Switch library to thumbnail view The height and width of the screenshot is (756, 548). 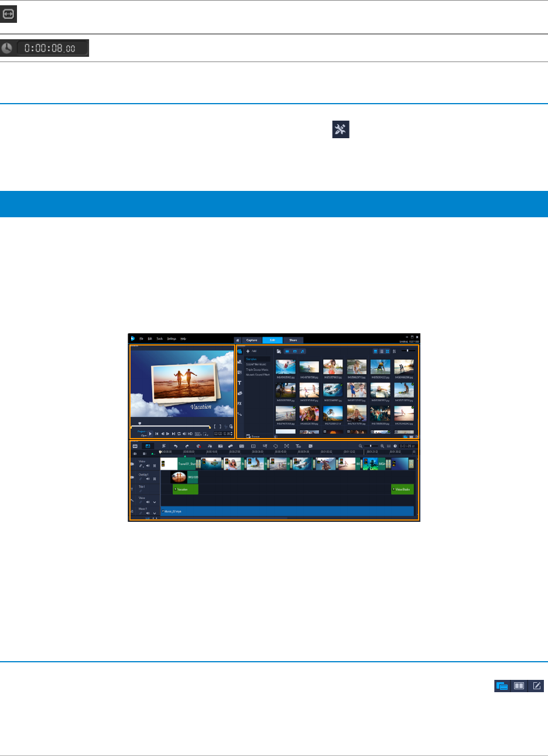(388, 351)
